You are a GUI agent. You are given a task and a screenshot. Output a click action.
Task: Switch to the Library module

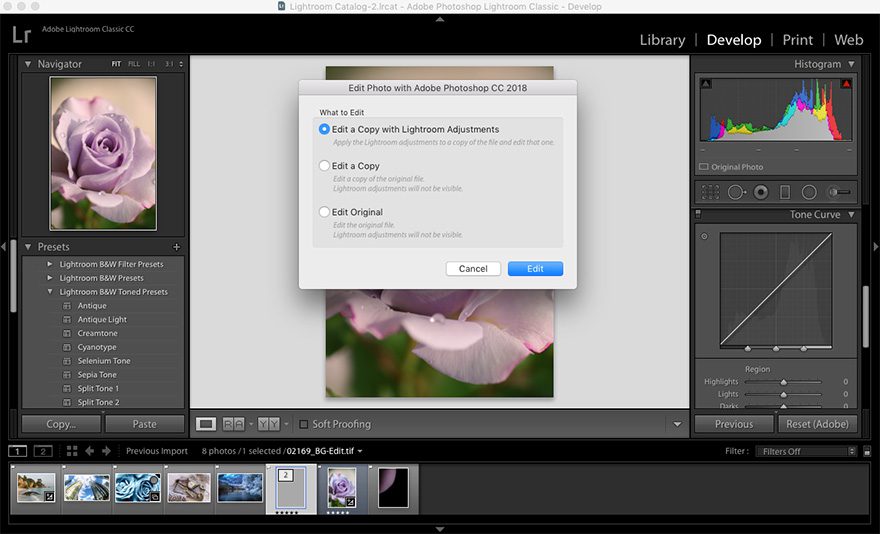click(662, 40)
